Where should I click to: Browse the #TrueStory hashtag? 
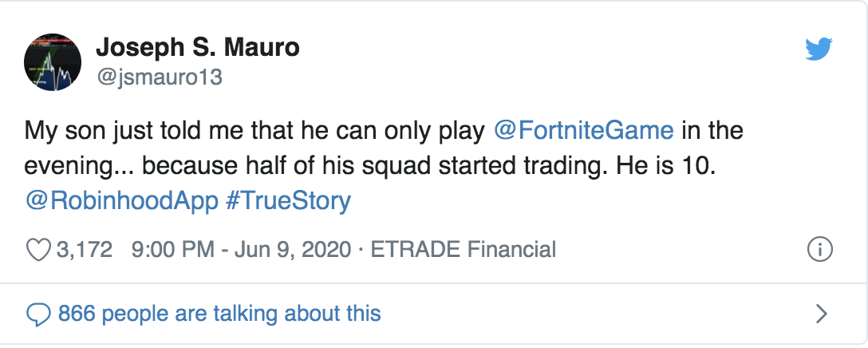pyautogui.click(x=289, y=200)
